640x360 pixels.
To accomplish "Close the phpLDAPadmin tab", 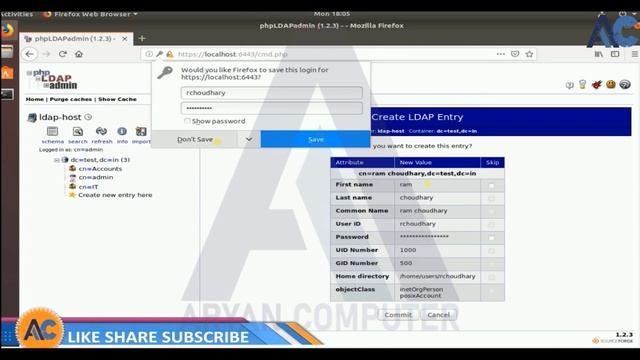I will [125, 39].
